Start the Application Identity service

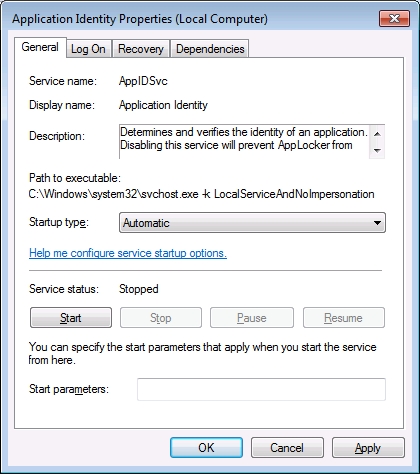(x=71, y=318)
